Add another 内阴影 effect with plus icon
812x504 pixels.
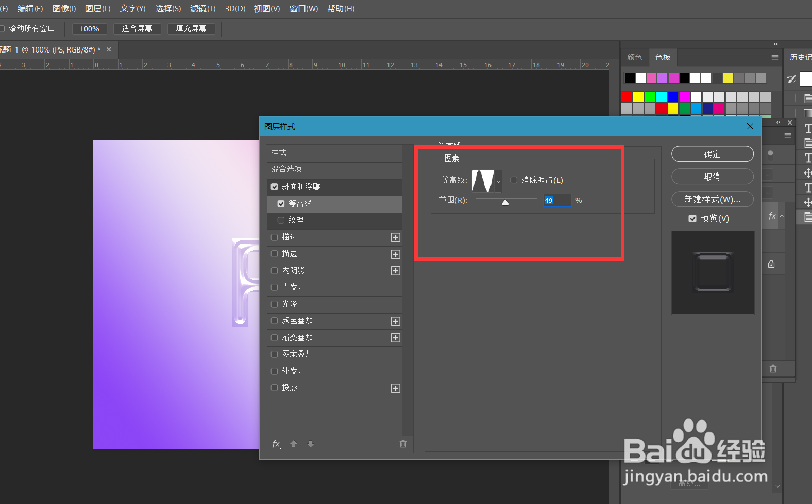click(396, 271)
